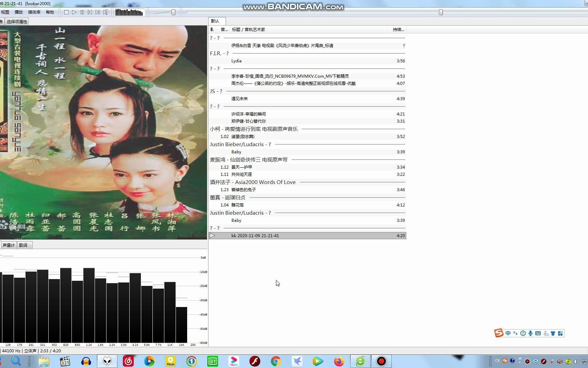Select track 1.02 遥望(励志篇)
588x368 pixels.
point(307,137)
